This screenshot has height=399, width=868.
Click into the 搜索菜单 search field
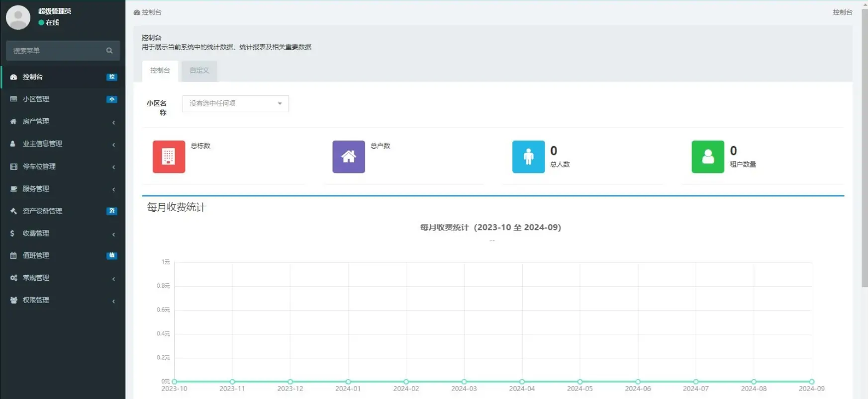pos(57,51)
